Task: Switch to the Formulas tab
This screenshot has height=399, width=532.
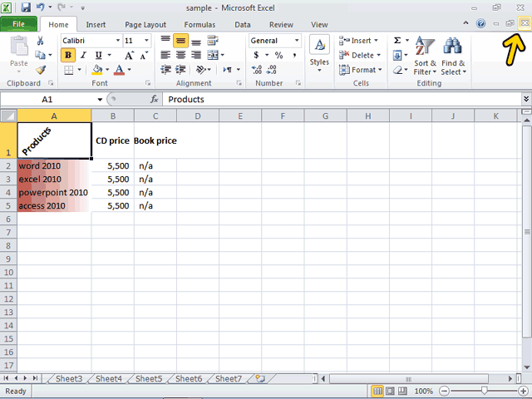Action: click(x=199, y=25)
